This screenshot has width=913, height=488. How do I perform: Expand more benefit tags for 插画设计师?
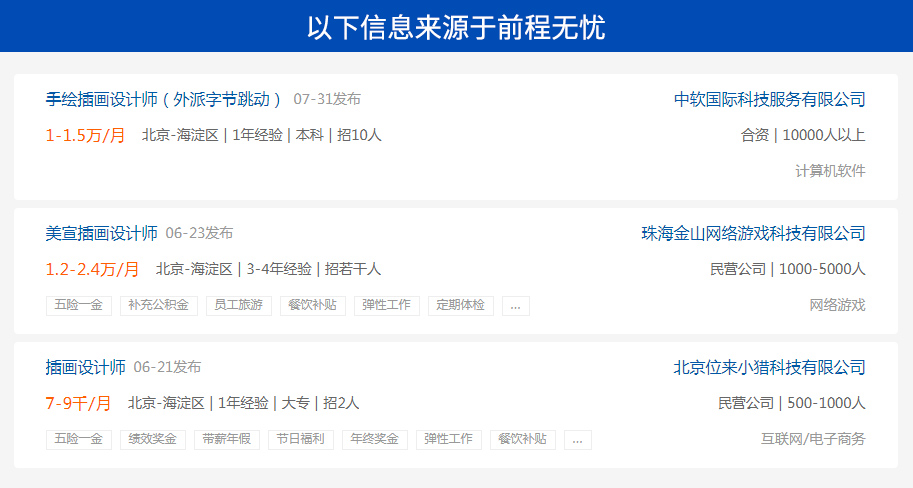click(x=577, y=440)
